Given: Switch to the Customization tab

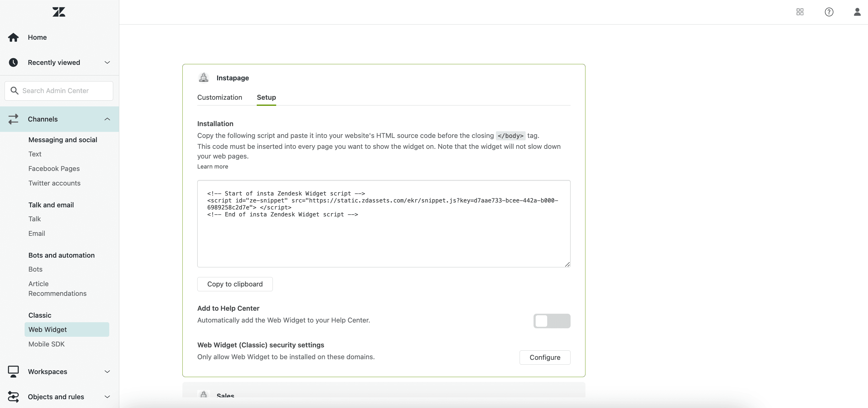Looking at the screenshot, I should click(220, 97).
